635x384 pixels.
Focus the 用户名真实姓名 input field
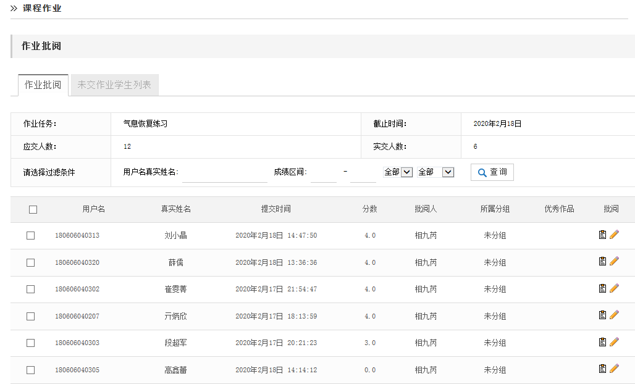[x=224, y=173]
